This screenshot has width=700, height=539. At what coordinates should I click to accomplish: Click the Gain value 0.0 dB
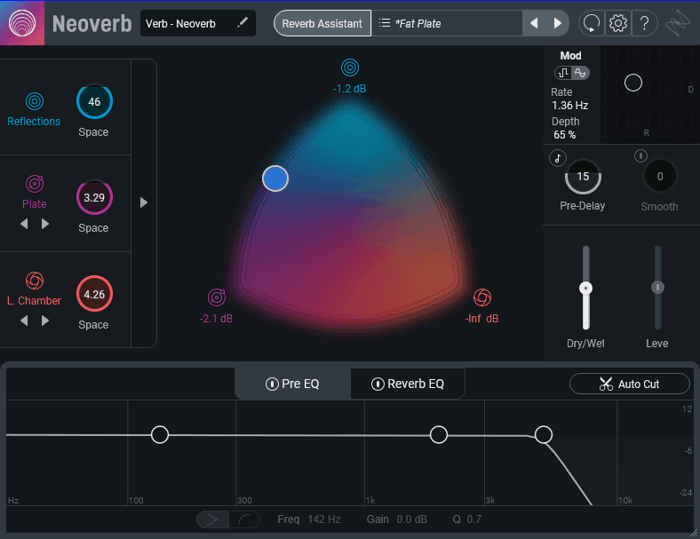click(412, 519)
